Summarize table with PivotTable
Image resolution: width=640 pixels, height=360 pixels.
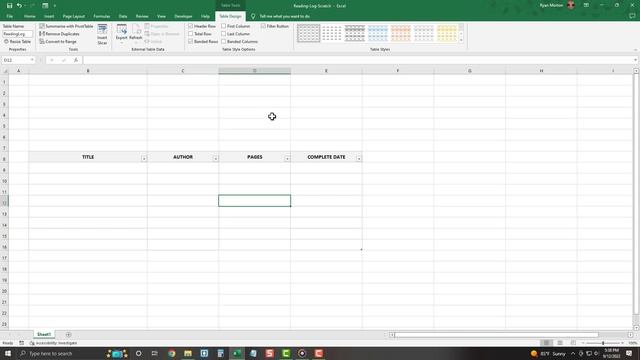click(66, 26)
